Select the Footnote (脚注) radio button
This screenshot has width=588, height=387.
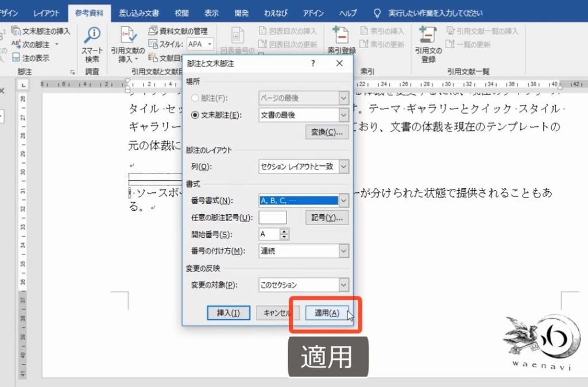pyautogui.click(x=195, y=98)
